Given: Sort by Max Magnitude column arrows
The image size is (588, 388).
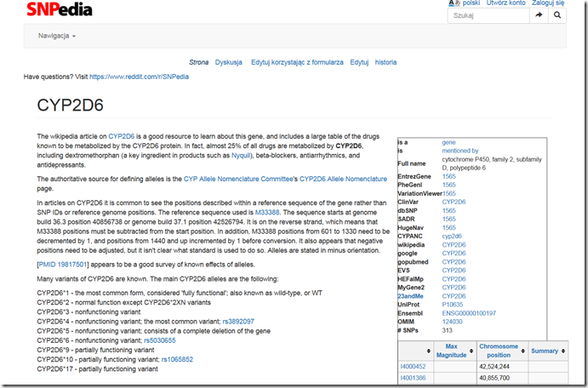Looking at the screenshot, I should [471, 351].
